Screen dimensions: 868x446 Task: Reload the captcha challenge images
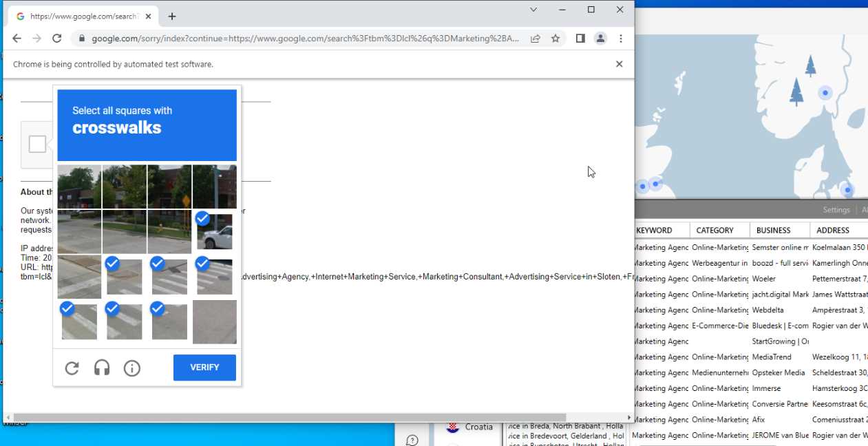pos(72,368)
